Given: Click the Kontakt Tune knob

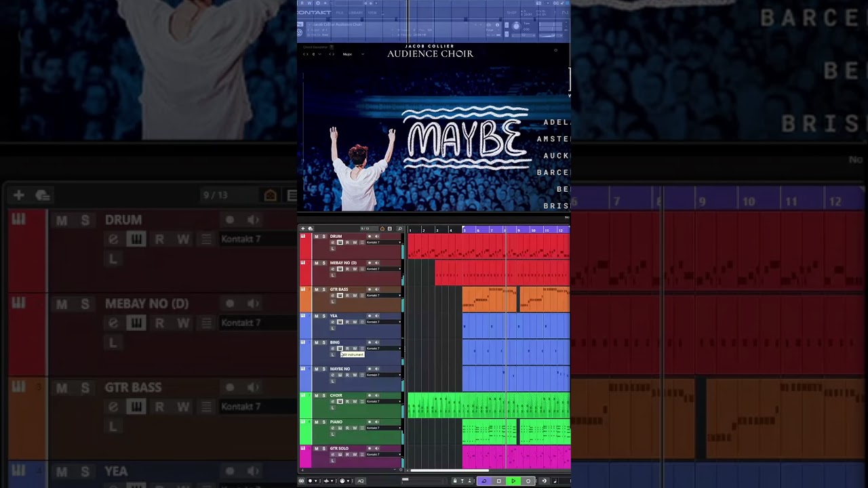Looking at the screenshot, I should click(516, 26).
